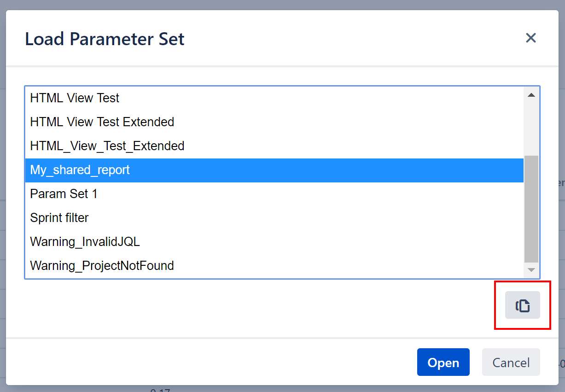This screenshot has height=392, width=565.
Task: Select the highlighted My_shared_report item
Action: pyautogui.click(x=80, y=170)
